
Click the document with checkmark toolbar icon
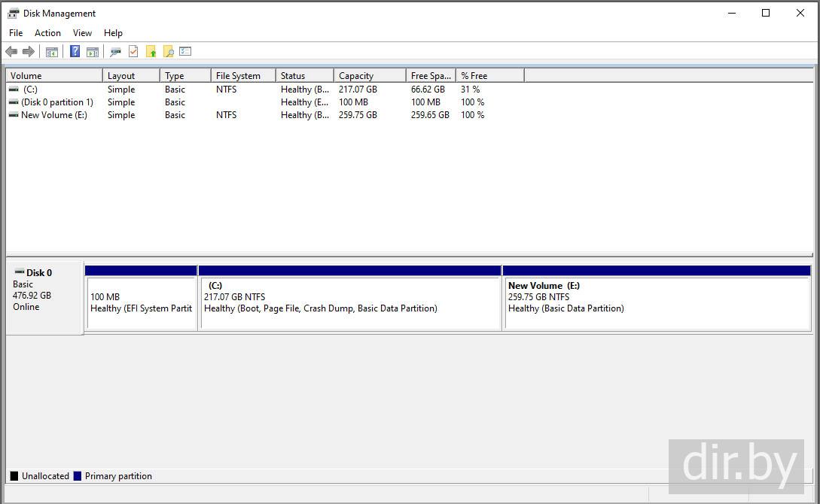click(133, 52)
